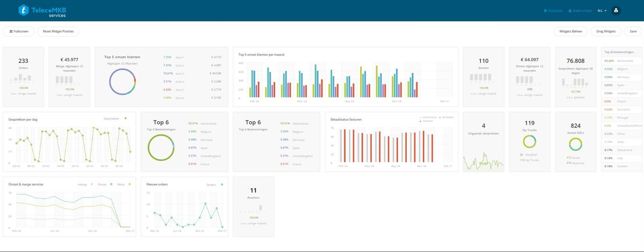Click Reset Widget Posities button
Screen dimensions: 644x252
[58, 32]
